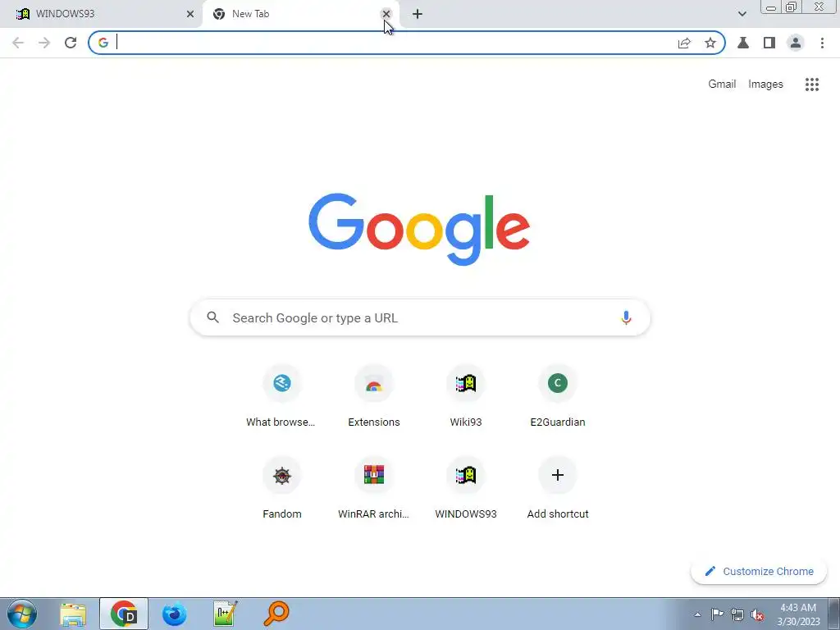The width and height of the screenshot is (840, 630).
Task: Close the New Tab tab
Action: click(x=386, y=14)
